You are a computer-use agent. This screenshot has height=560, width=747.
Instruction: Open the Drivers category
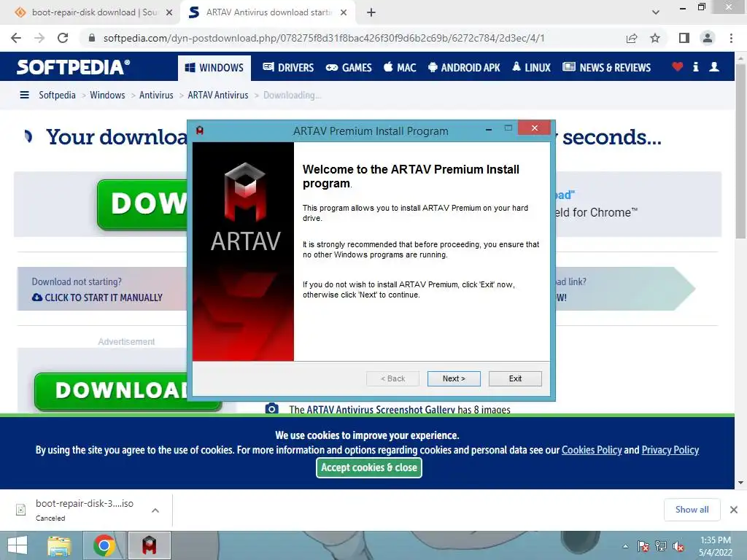click(288, 68)
